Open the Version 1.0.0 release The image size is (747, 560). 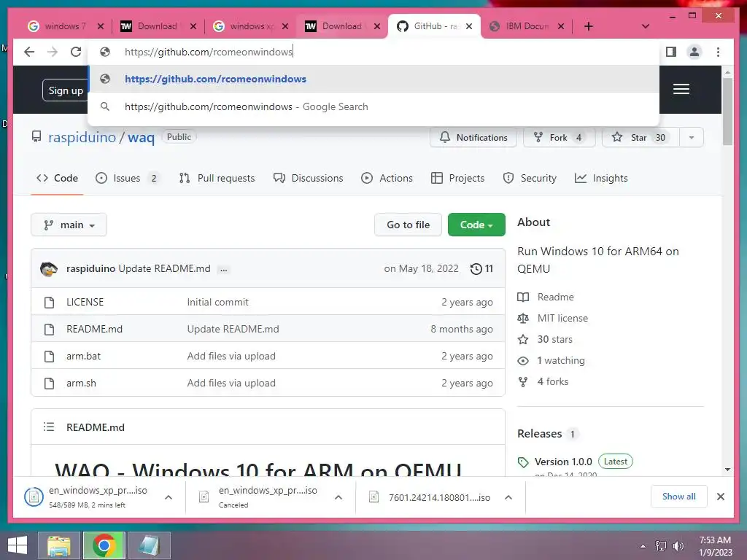click(563, 462)
